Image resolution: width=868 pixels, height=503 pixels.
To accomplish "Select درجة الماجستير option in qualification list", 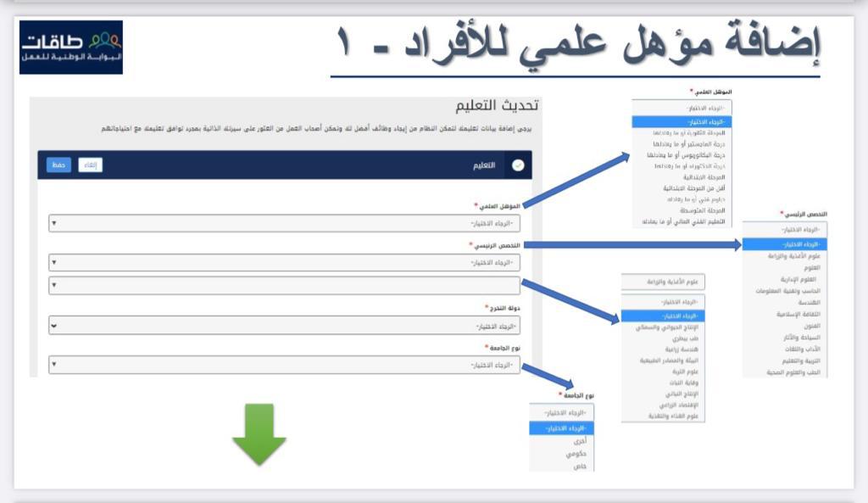I will click(682, 144).
